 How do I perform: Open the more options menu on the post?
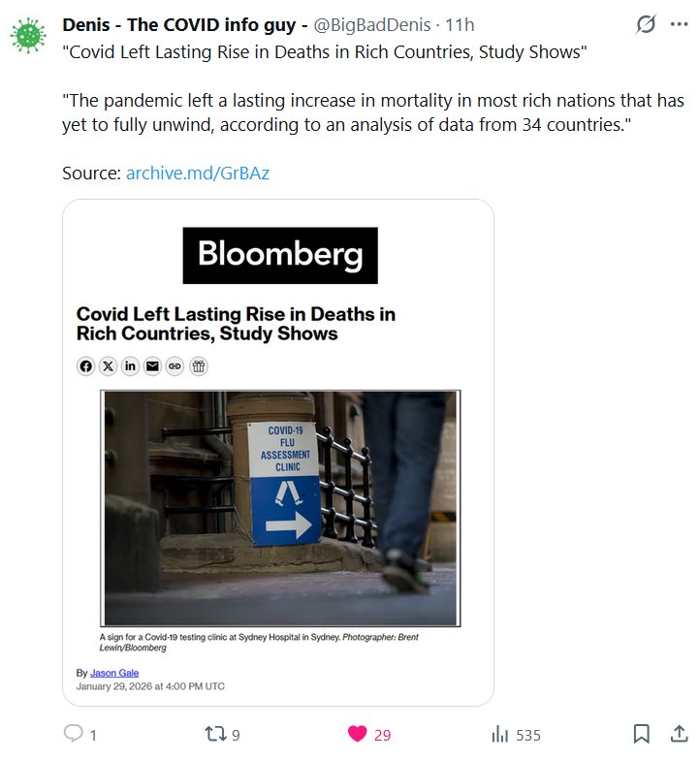tap(680, 26)
